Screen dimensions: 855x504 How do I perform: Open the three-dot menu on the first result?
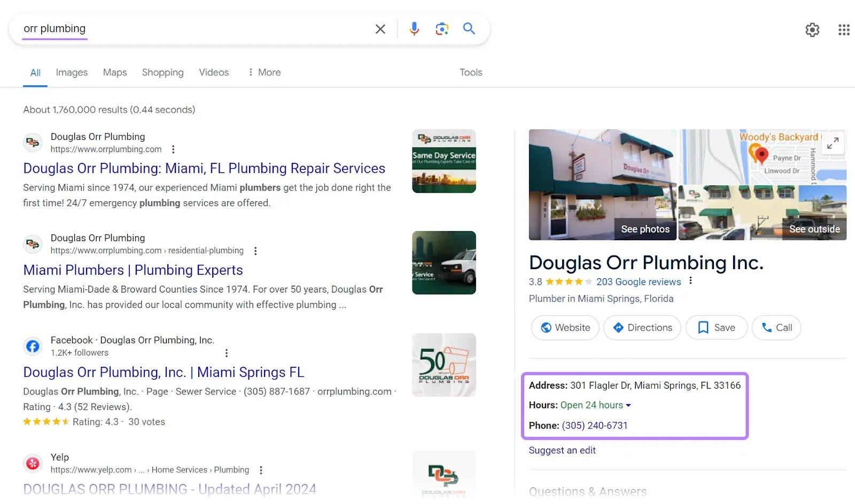point(173,149)
